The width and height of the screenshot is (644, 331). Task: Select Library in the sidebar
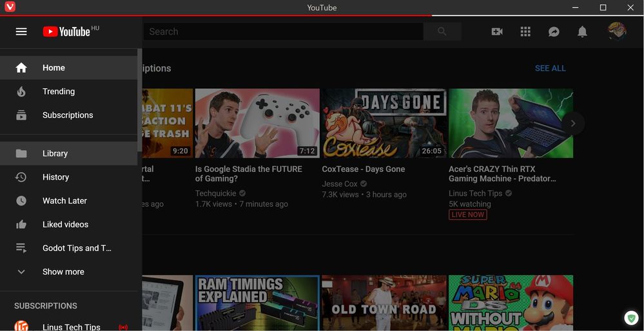coord(68,153)
